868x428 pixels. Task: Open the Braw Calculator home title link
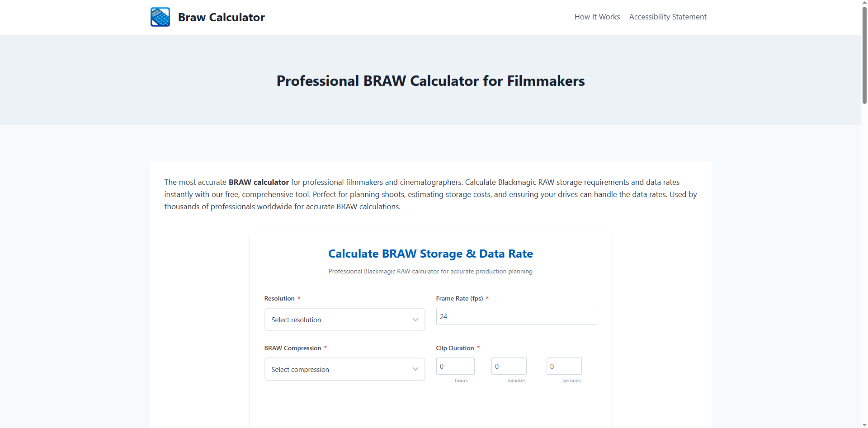221,17
